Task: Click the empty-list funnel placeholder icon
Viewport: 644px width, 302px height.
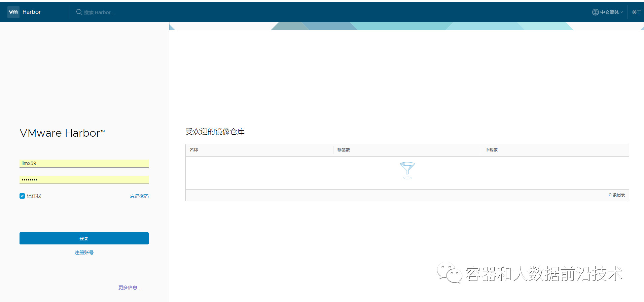Action: 407,170
